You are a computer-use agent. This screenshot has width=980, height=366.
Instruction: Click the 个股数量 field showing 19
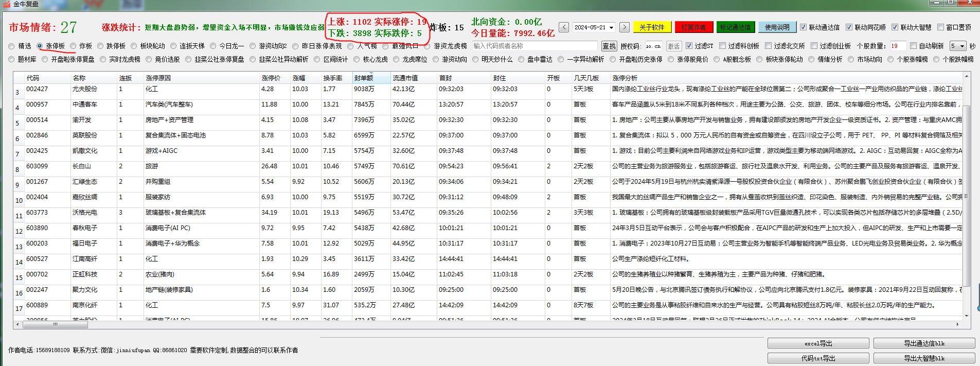[897, 46]
